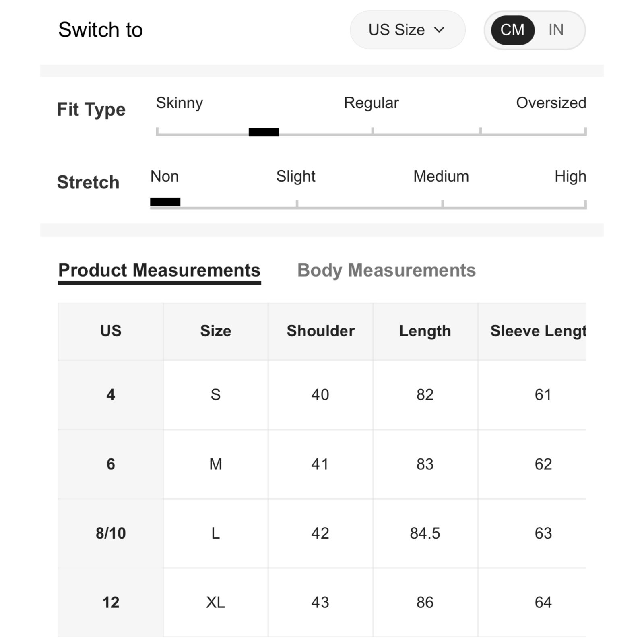Click the XL size cell
This screenshot has height=644, width=644.
[216, 603]
